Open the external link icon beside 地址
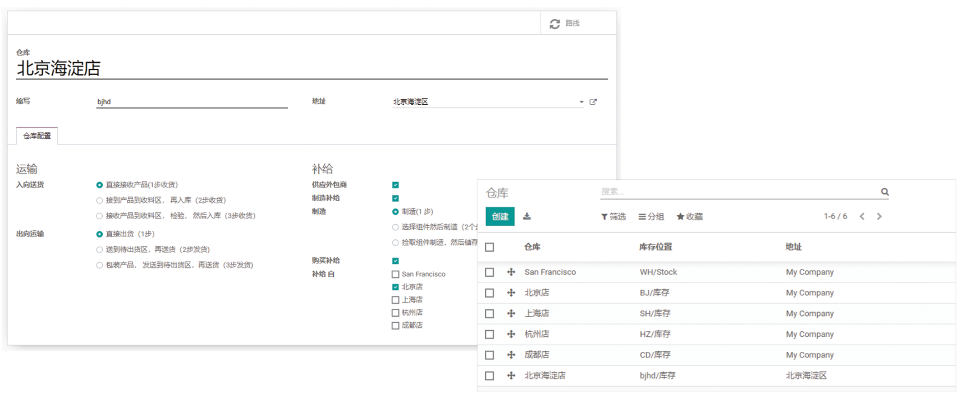 (x=593, y=102)
